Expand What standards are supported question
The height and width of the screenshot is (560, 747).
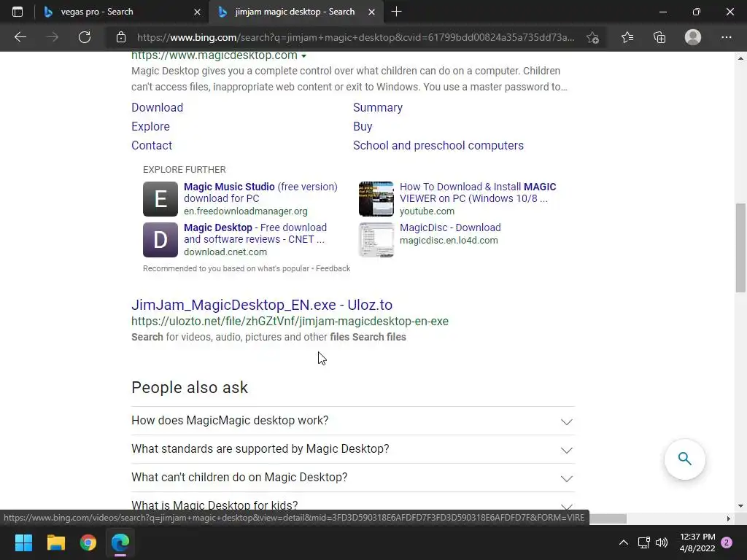(353, 449)
